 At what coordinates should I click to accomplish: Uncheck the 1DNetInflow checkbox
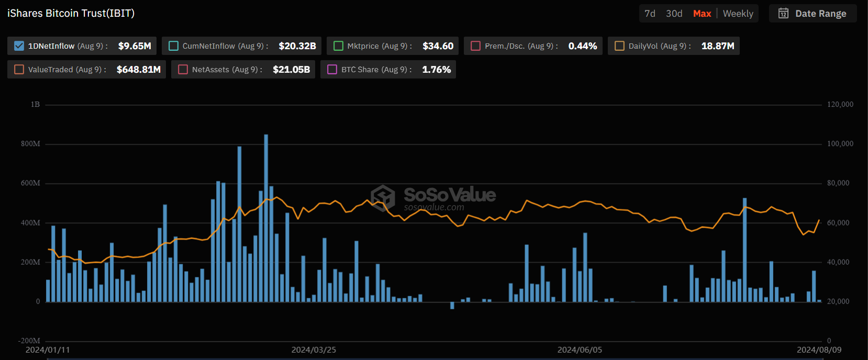(19, 46)
